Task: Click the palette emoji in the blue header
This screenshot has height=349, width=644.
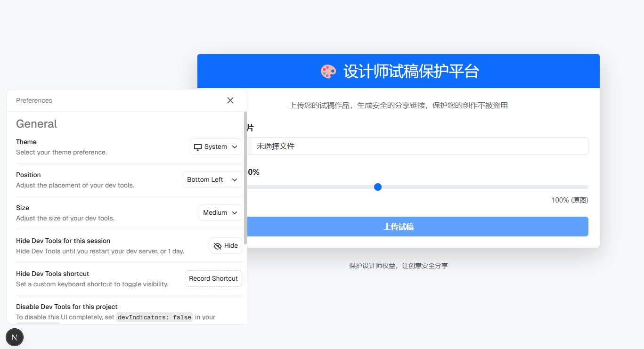Action: (x=328, y=72)
